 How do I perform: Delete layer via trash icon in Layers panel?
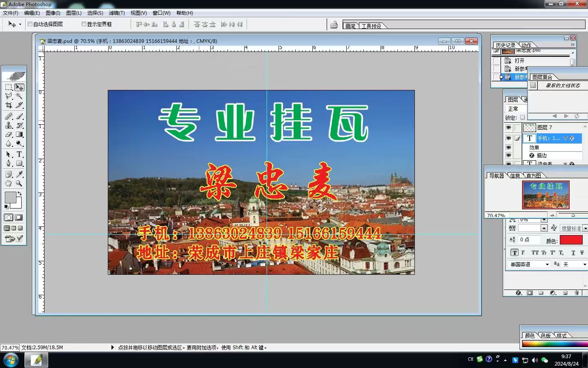click(x=577, y=293)
